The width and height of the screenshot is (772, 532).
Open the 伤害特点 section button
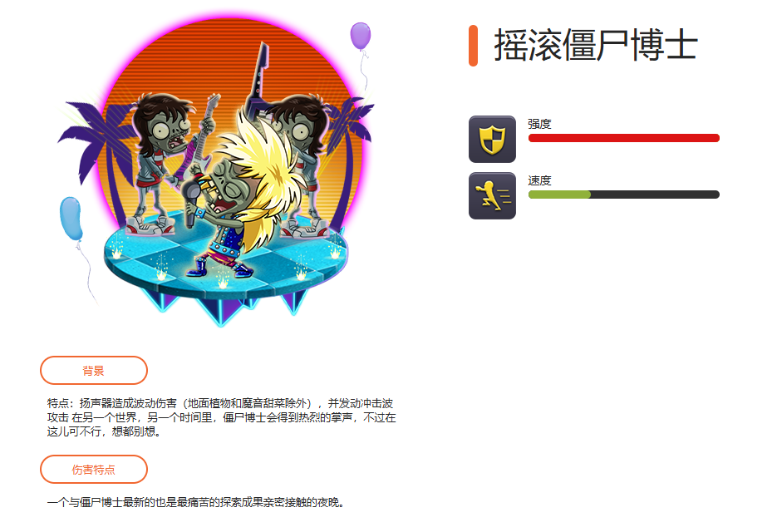pos(94,470)
